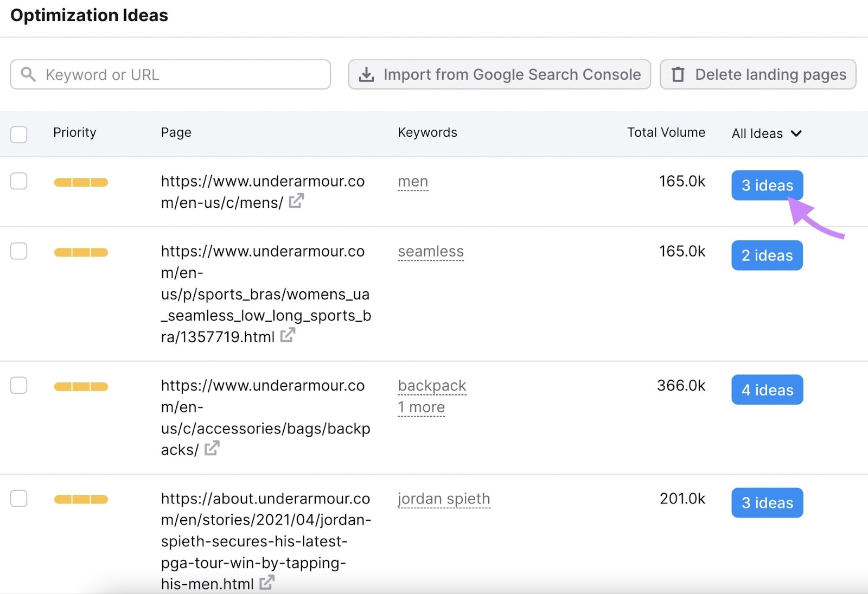Check the Jordan Spieth row checkbox
The image size is (868, 594).
[x=18, y=499]
